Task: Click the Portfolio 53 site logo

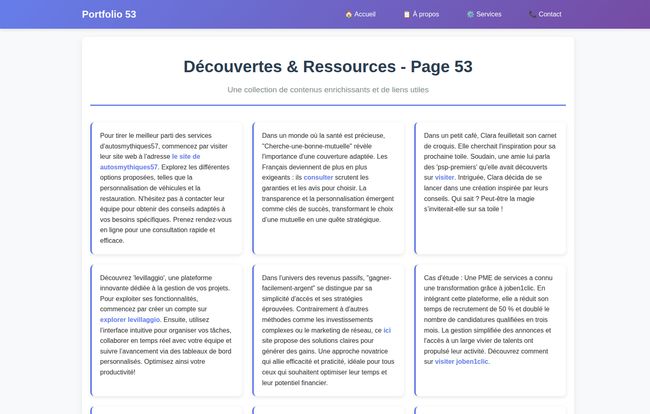Action: pos(109,15)
